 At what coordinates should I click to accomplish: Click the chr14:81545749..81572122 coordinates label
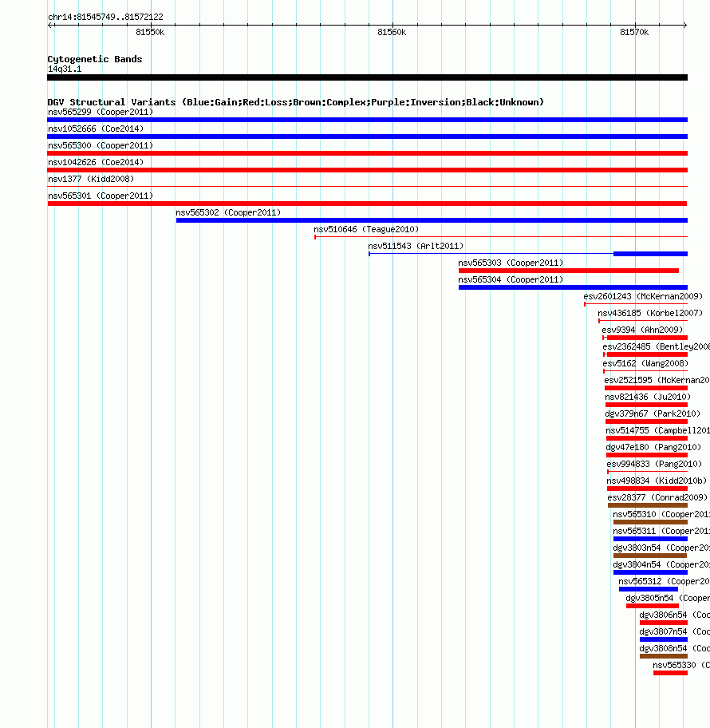(105, 17)
